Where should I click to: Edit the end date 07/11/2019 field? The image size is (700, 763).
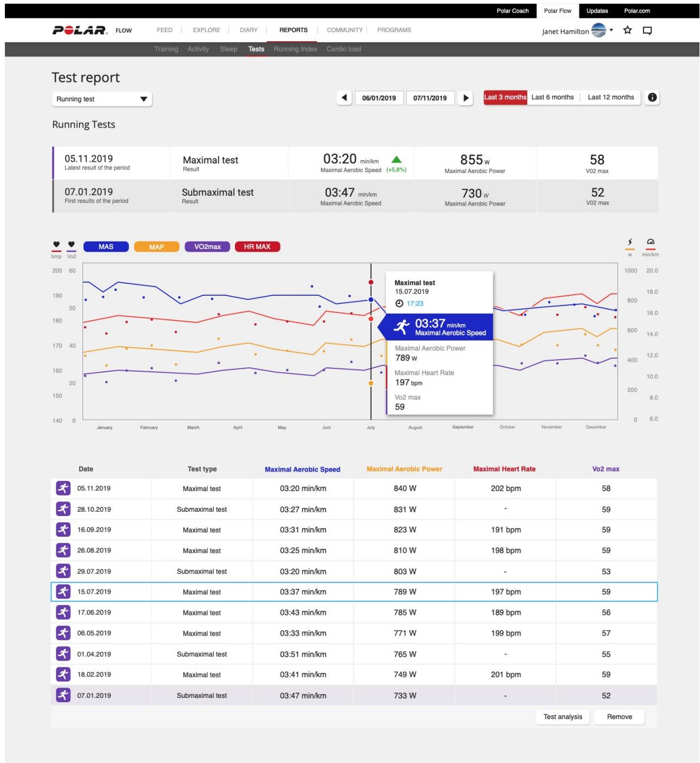[x=430, y=98]
